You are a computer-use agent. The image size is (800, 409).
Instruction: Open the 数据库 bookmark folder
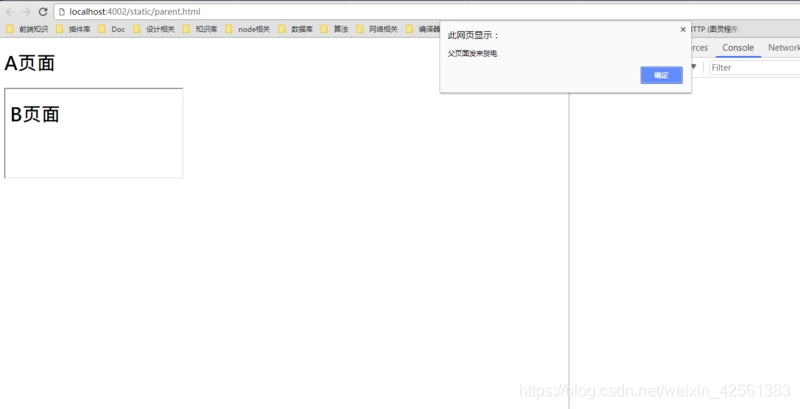click(x=295, y=29)
